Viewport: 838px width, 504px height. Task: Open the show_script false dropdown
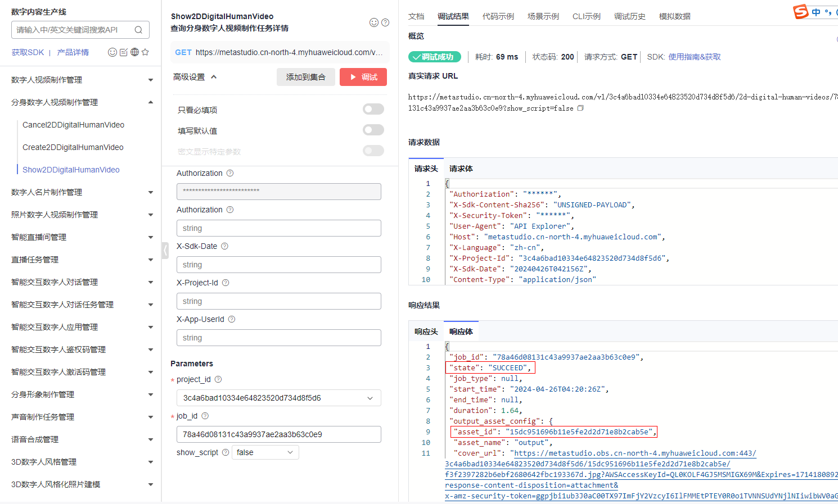pyautogui.click(x=265, y=452)
